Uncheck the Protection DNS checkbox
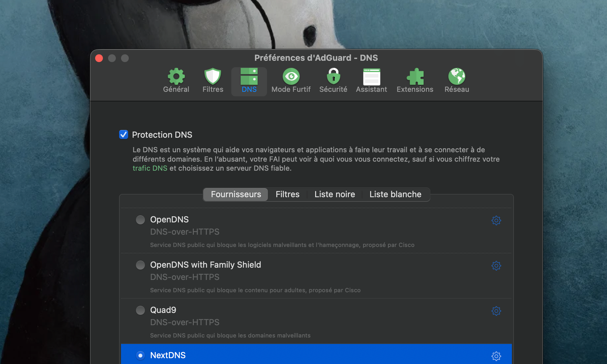Viewport: 607px width, 364px height. 124,134
